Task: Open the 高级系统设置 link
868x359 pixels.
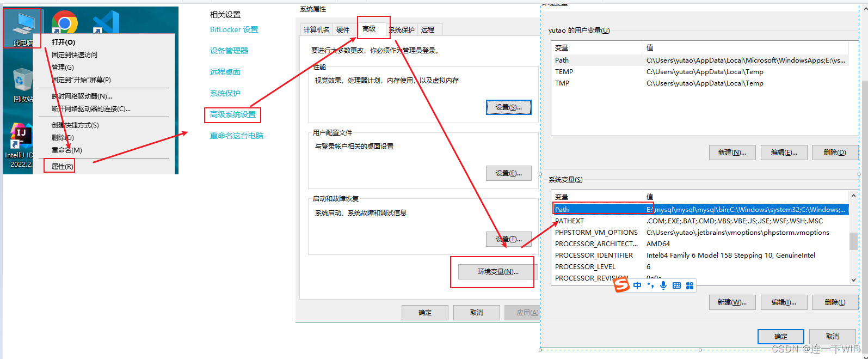Action: tap(233, 114)
